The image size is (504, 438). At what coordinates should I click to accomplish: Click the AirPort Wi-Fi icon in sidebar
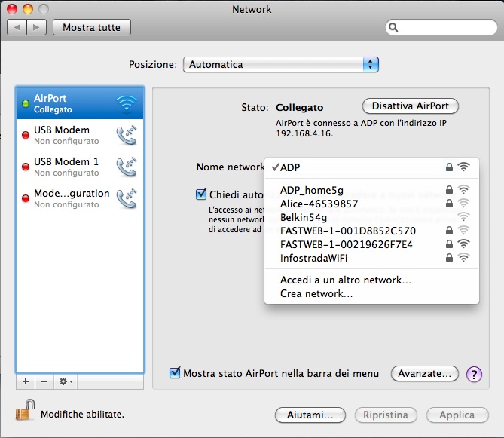coord(127,103)
